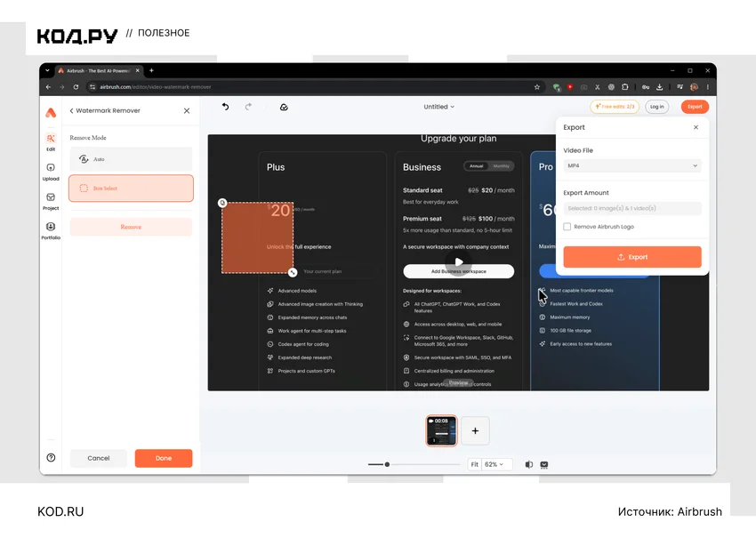Open the Upload panel in sidebar
756x538 pixels.
[x=51, y=172]
